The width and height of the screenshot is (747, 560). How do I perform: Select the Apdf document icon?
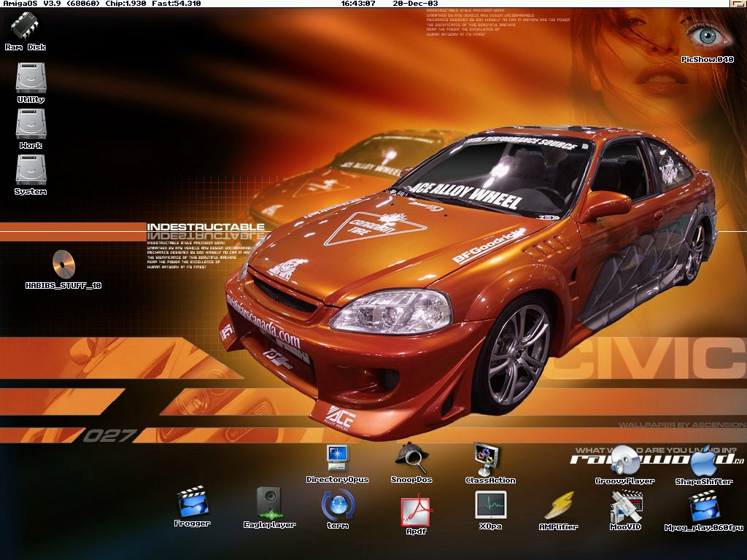click(417, 511)
